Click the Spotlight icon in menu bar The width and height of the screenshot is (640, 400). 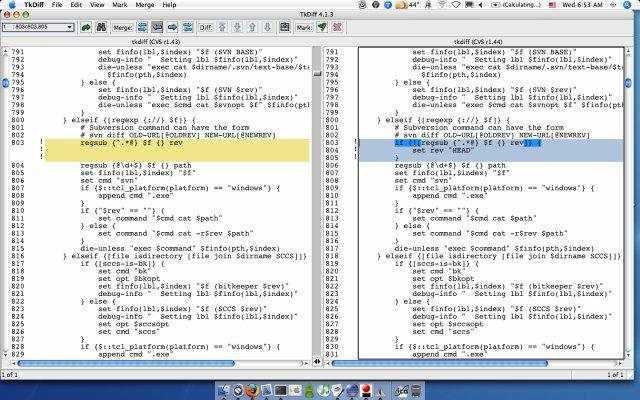(628, 5)
